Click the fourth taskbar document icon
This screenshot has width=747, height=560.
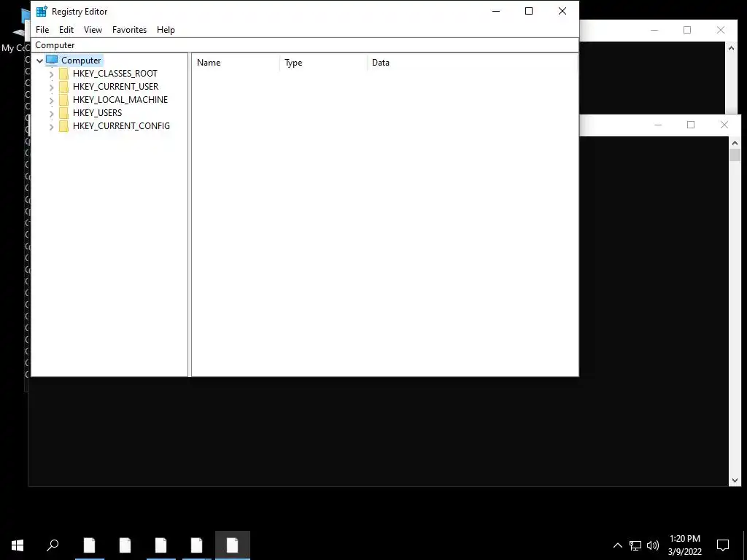[x=197, y=545]
